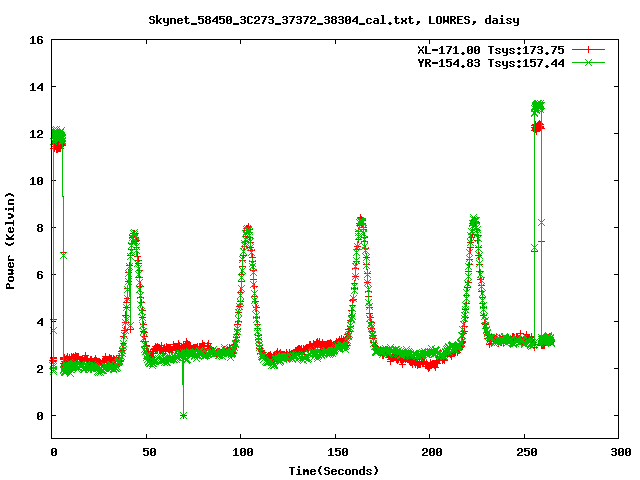Click the y-axis tick label 6
This screenshot has width=640, height=480.
[x=40, y=275]
